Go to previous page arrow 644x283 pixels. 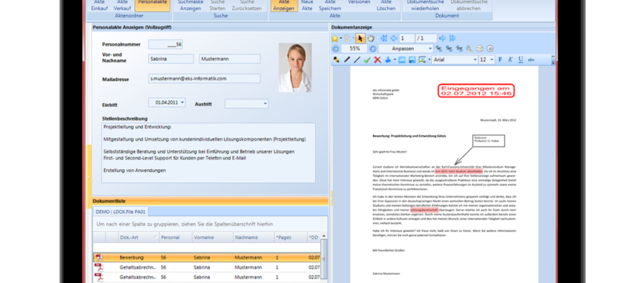point(394,39)
